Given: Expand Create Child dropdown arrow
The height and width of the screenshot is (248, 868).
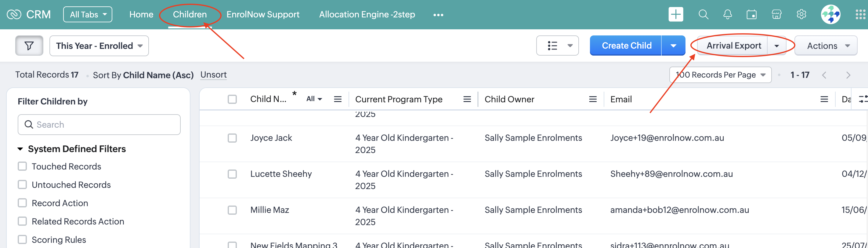Looking at the screenshot, I should (x=673, y=46).
